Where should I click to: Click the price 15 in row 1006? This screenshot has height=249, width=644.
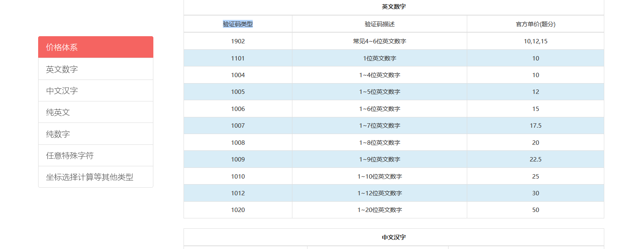536,109
